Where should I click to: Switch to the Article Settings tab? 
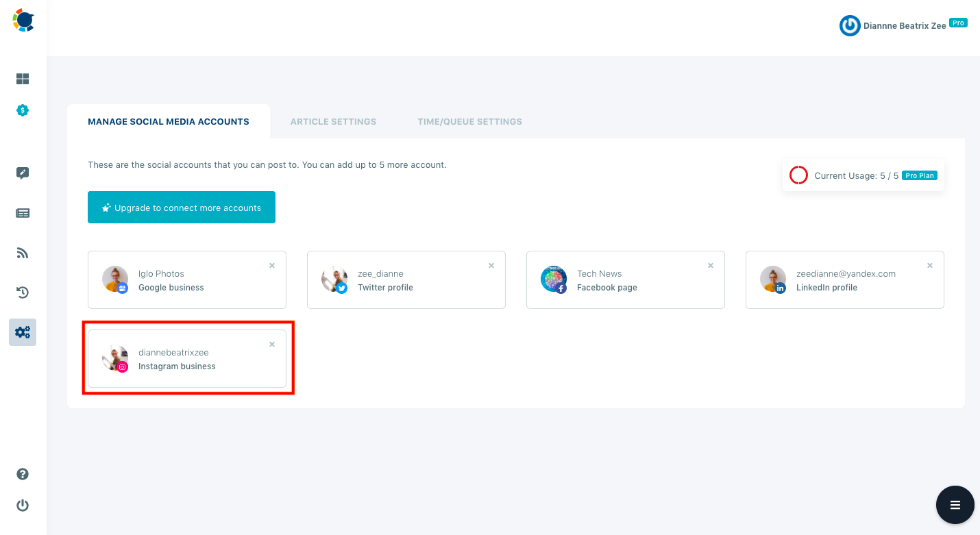(333, 121)
